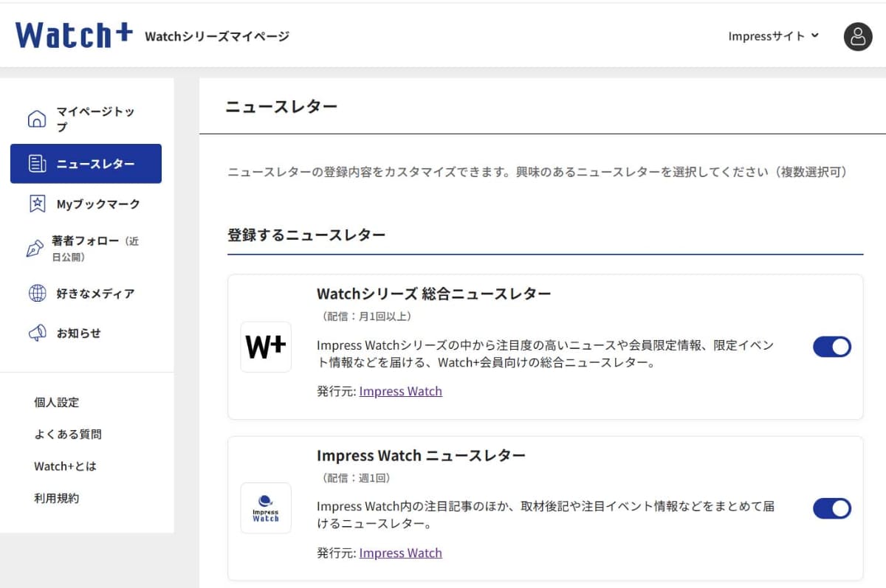Click Impress Watch publisher link in 総合ニュースレター card
The image size is (886, 588).
point(401,391)
